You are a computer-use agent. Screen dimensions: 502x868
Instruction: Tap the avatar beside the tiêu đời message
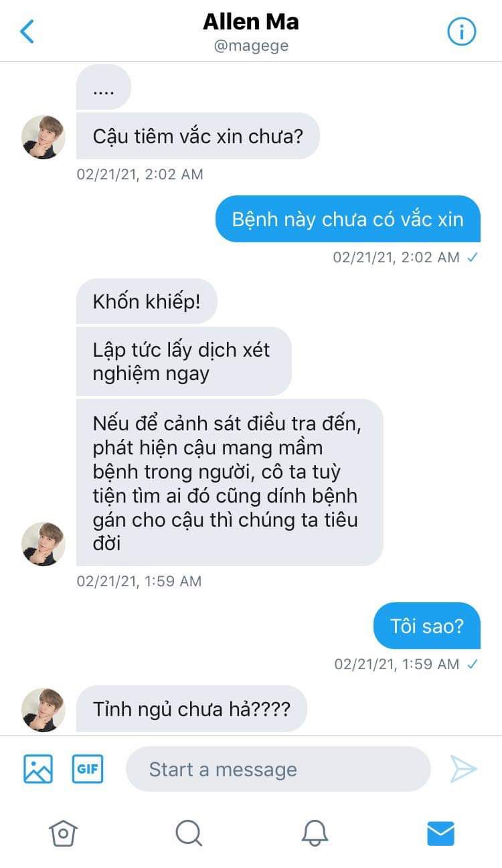(44, 544)
